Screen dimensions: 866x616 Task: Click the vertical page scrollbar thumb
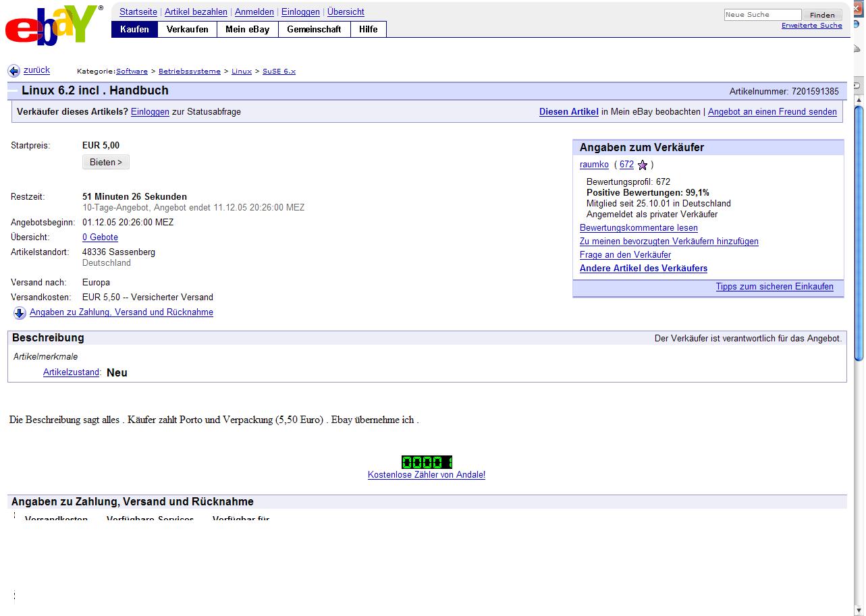[859, 233]
